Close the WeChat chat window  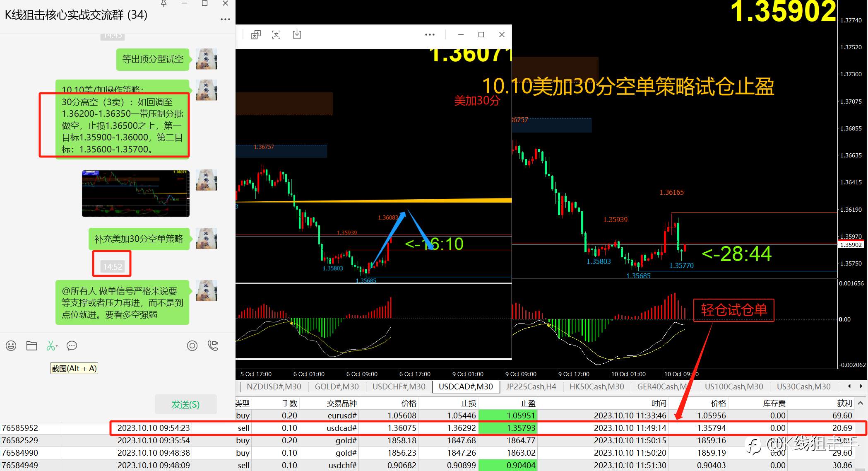(225, 3)
